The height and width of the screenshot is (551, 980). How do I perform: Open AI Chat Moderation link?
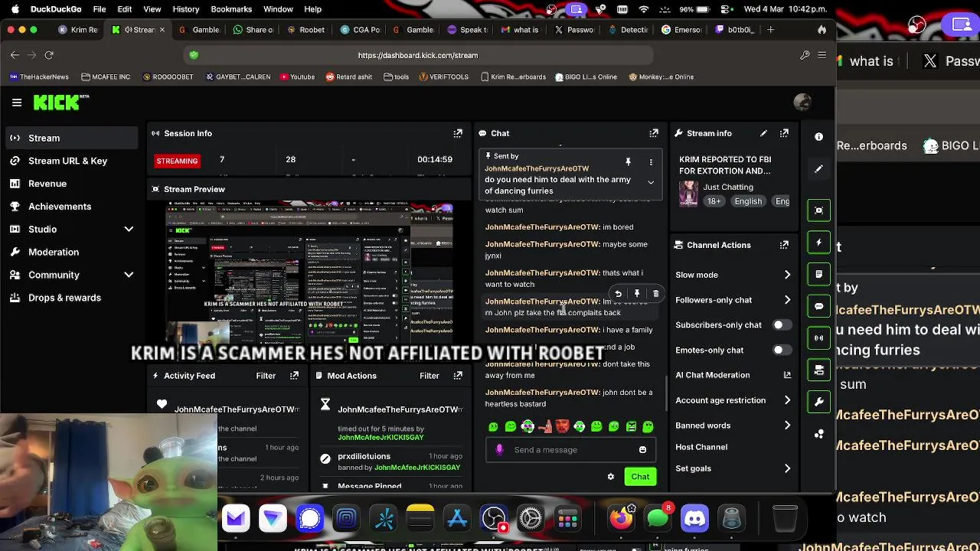click(x=733, y=375)
